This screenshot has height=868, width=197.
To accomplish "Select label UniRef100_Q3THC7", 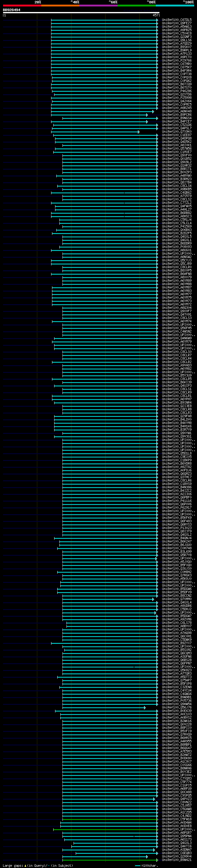I will [176, 477].
